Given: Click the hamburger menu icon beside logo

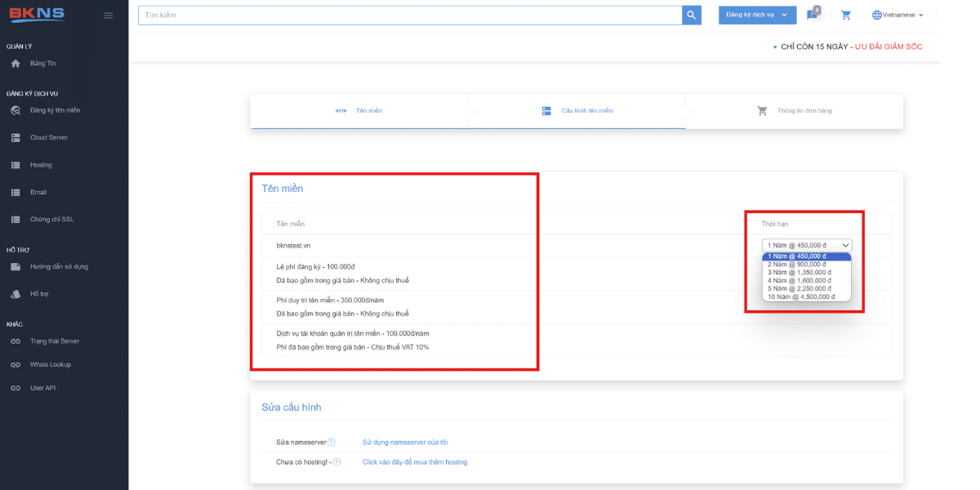Looking at the screenshot, I should [x=109, y=16].
